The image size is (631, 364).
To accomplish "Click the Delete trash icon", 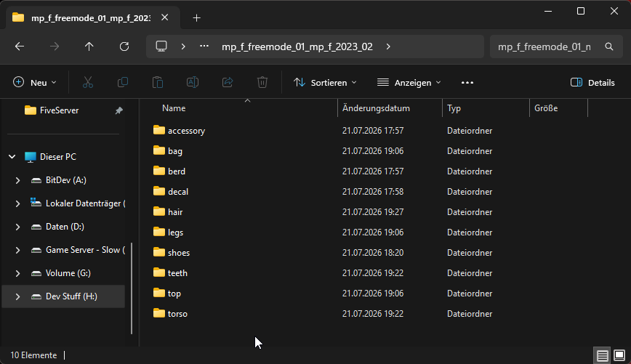I will [x=262, y=82].
